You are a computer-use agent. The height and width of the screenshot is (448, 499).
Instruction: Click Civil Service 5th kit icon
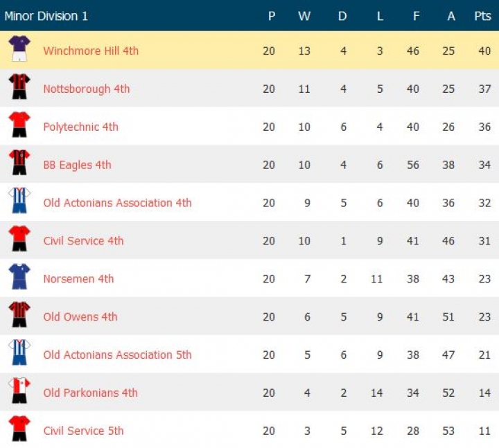[19, 431]
